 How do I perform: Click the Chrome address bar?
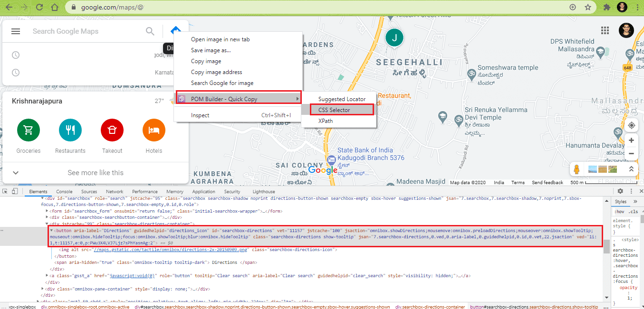click(x=318, y=7)
